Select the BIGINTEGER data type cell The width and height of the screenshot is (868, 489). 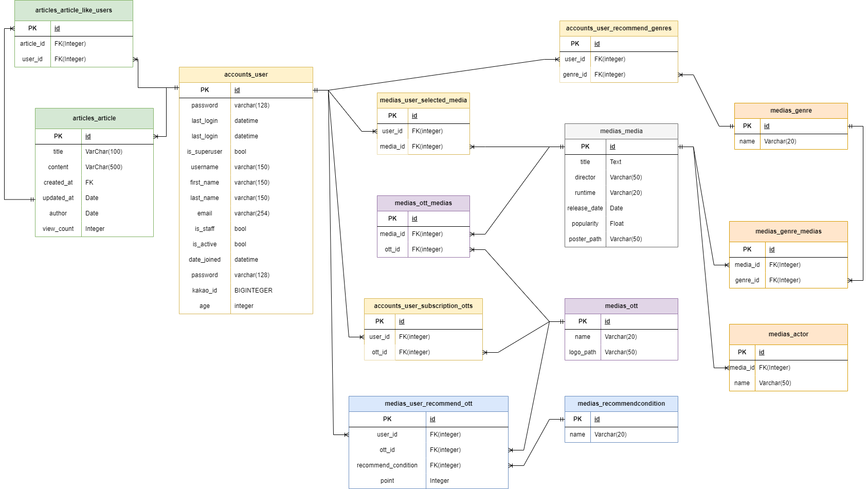pyautogui.click(x=254, y=291)
